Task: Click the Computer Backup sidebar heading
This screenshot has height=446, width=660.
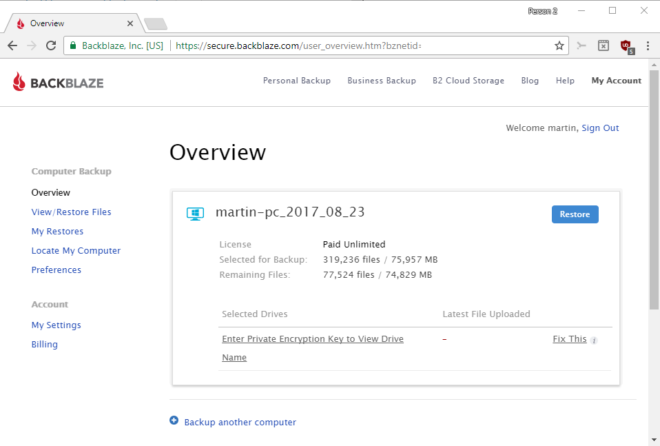Action: (x=71, y=171)
